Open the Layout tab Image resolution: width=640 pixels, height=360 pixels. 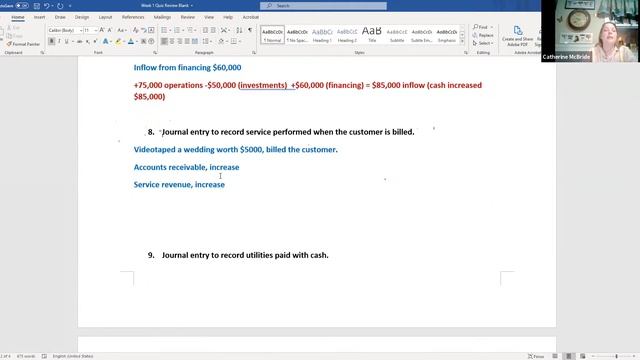(105, 17)
